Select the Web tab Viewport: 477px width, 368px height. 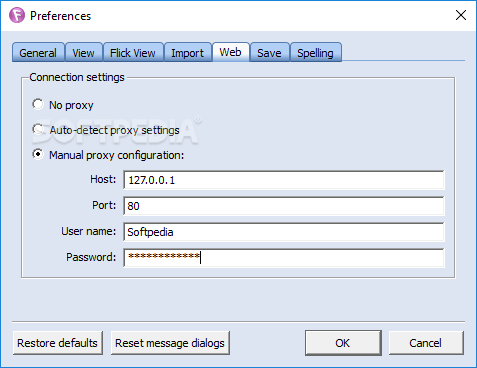point(231,52)
